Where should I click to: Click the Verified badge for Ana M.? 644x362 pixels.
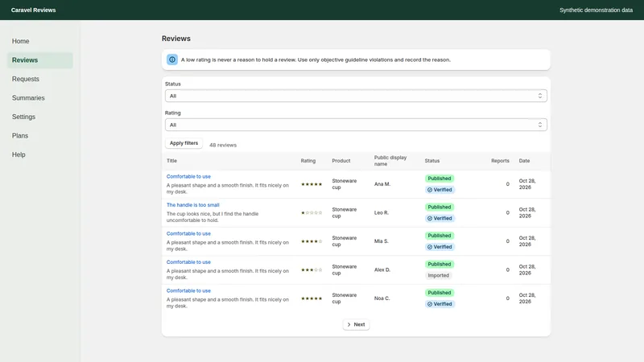tap(440, 190)
